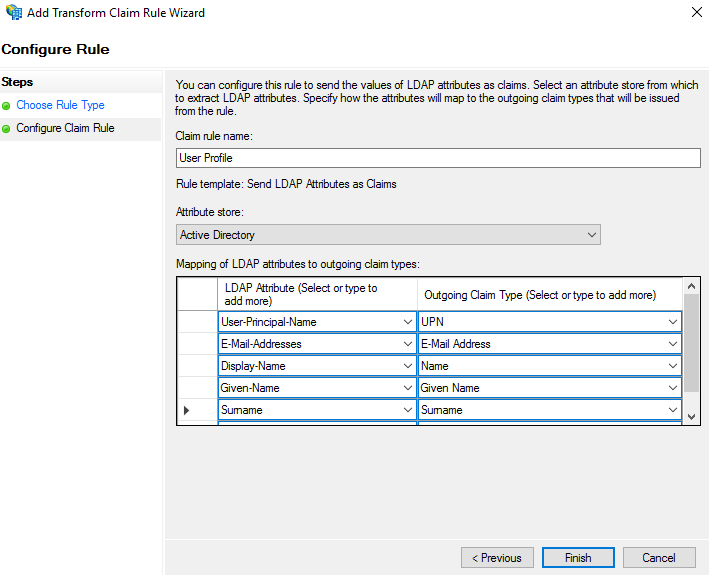Open the Surname LDAP attribute dropdown arrow
Screen dimensions: 709x575
tap(407, 410)
